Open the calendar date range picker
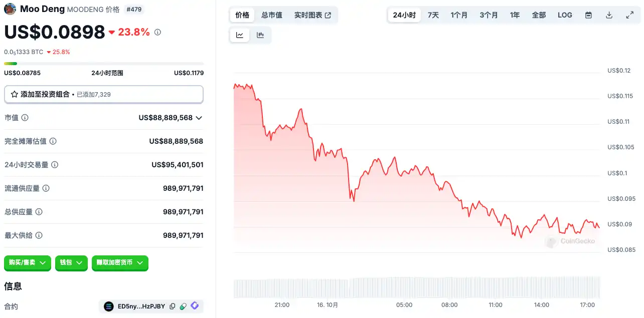 pyautogui.click(x=588, y=15)
